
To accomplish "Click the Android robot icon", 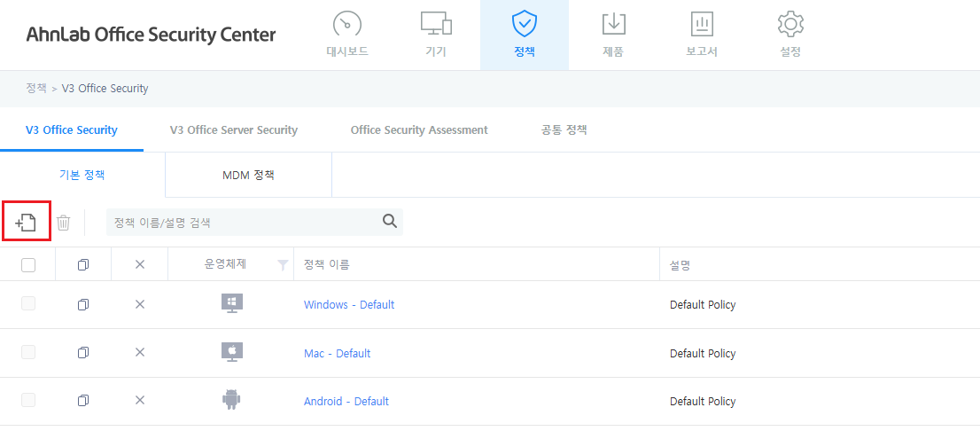I will 232,400.
